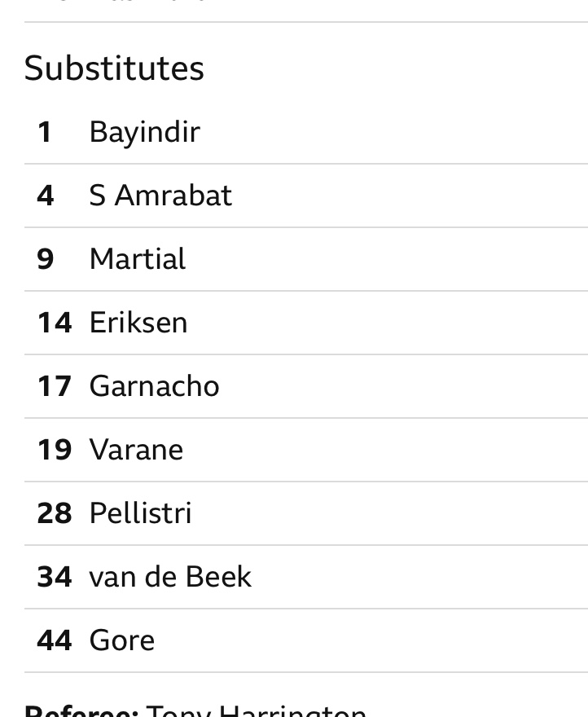Click the Substitutes heading
588x717 pixels.
point(114,68)
